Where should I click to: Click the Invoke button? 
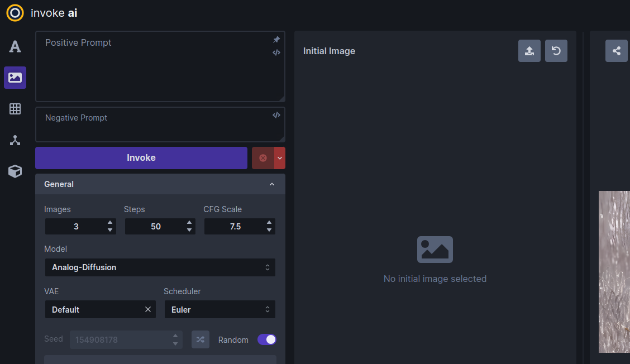click(x=141, y=158)
